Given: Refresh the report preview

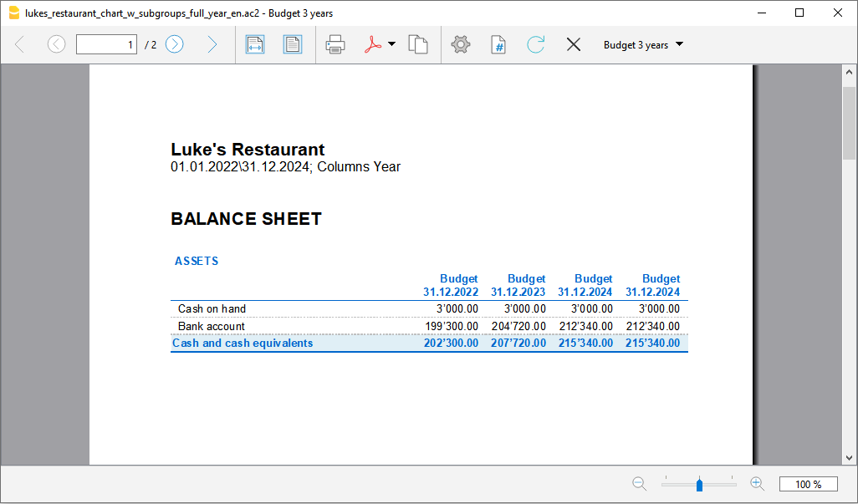Looking at the screenshot, I should (535, 44).
